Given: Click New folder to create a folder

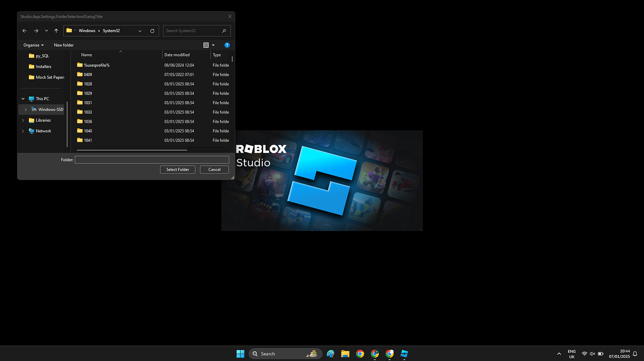Looking at the screenshot, I should pos(63,45).
